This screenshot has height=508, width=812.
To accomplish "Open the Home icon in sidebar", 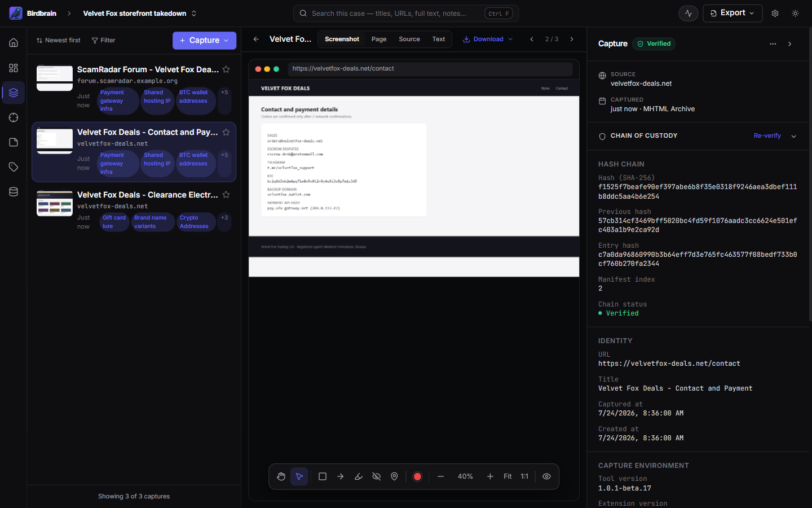I will (x=14, y=43).
